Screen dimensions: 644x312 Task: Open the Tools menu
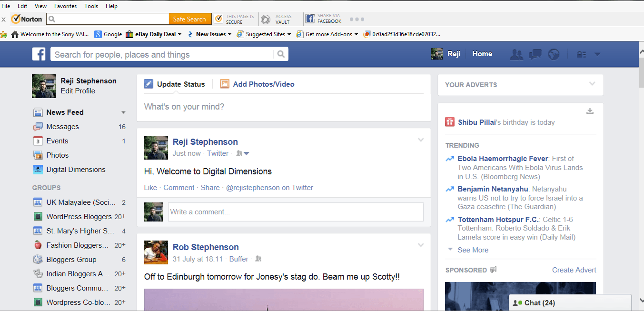point(91,6)
